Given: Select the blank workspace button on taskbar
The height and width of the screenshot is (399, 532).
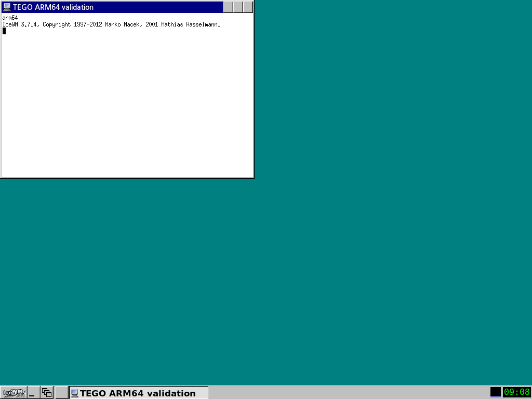Looking at the screenshot, I should point(62,393).
